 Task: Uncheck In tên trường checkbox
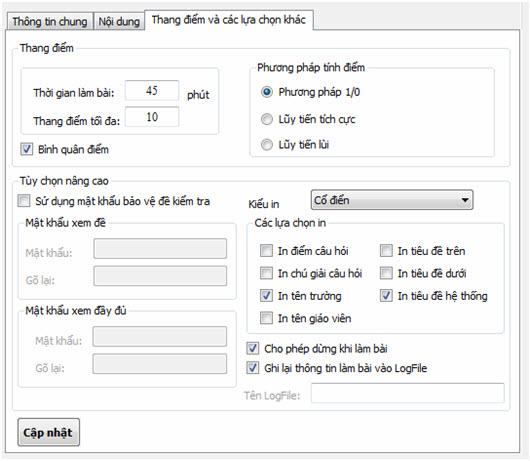(266, 296)
